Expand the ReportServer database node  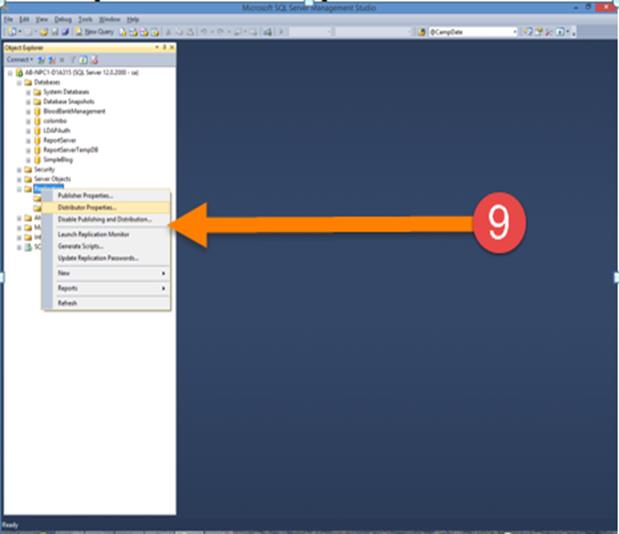[28, 141]
